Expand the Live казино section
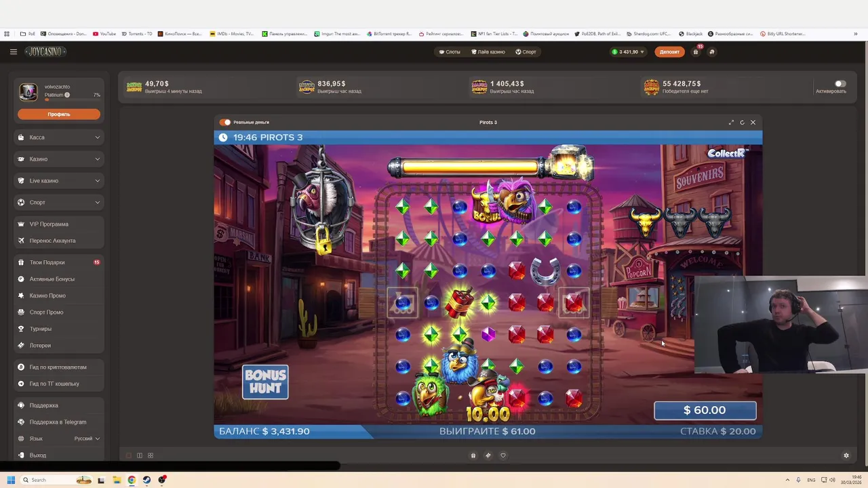This screenshot has width=868, height=488. point(59,181)
